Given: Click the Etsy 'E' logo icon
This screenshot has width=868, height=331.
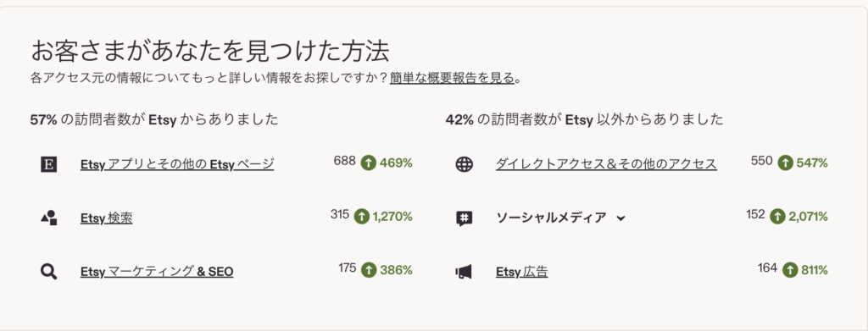Looking at the screenshot, I should tap(49, 164).
